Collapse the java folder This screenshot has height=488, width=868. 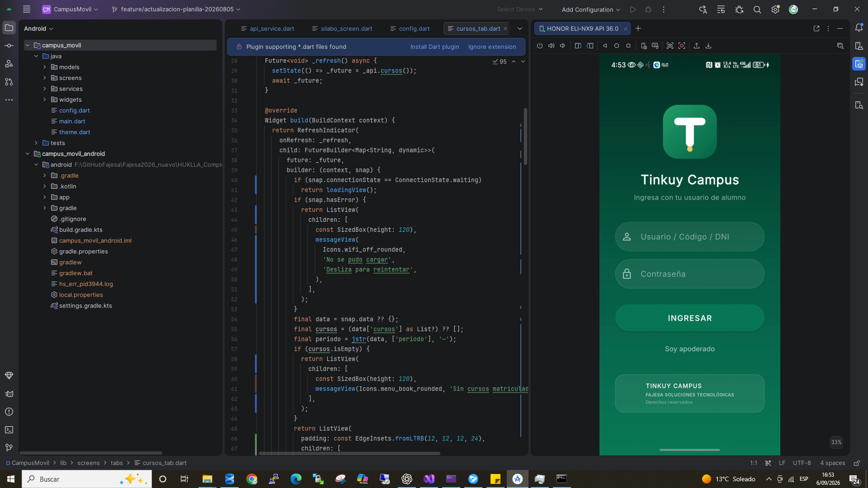point(36,56)
